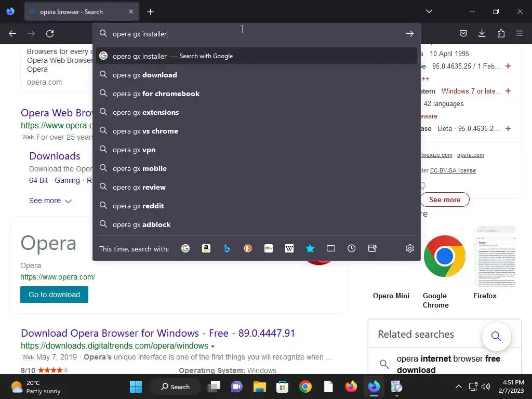Search this time with Google
This screenshot has width=532, height=399.
[x=185, y=248]
